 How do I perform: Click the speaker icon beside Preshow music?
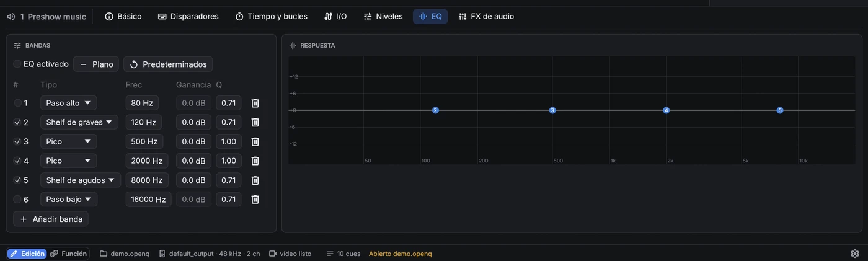[11, 17]
